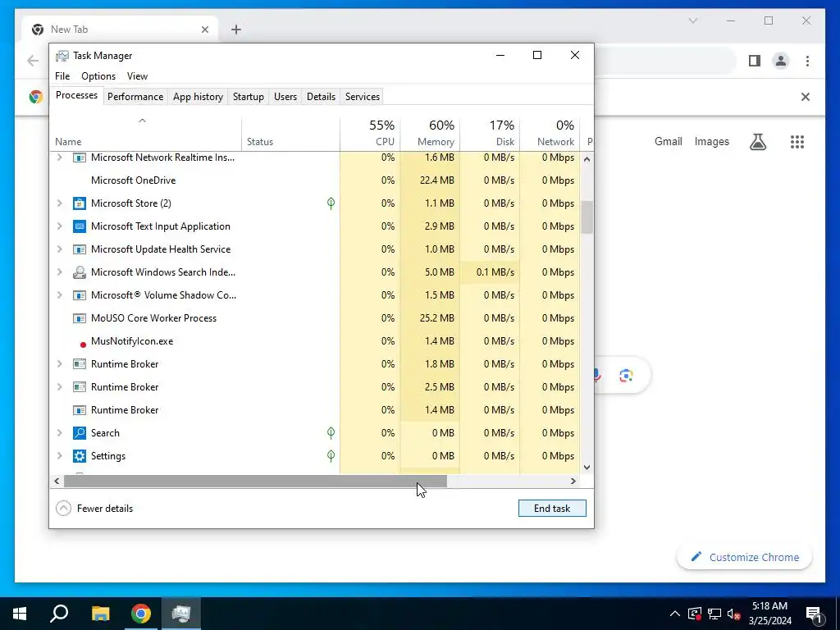The width and height of the screenshot is (840, 630).
Task: Switch to the Startup tab
Action: [248, 97]
